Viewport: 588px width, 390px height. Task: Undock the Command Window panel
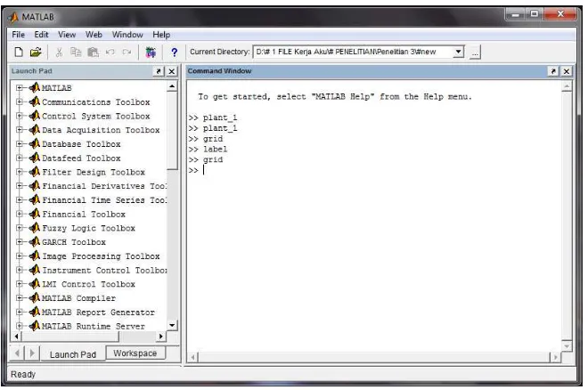553,71
